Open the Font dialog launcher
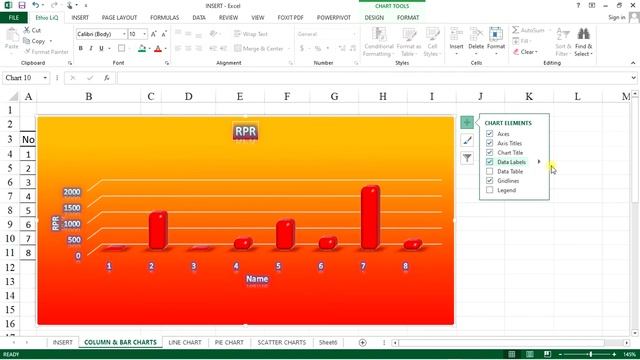Screen dimensions: 640x360 click(x=167, y=63)
